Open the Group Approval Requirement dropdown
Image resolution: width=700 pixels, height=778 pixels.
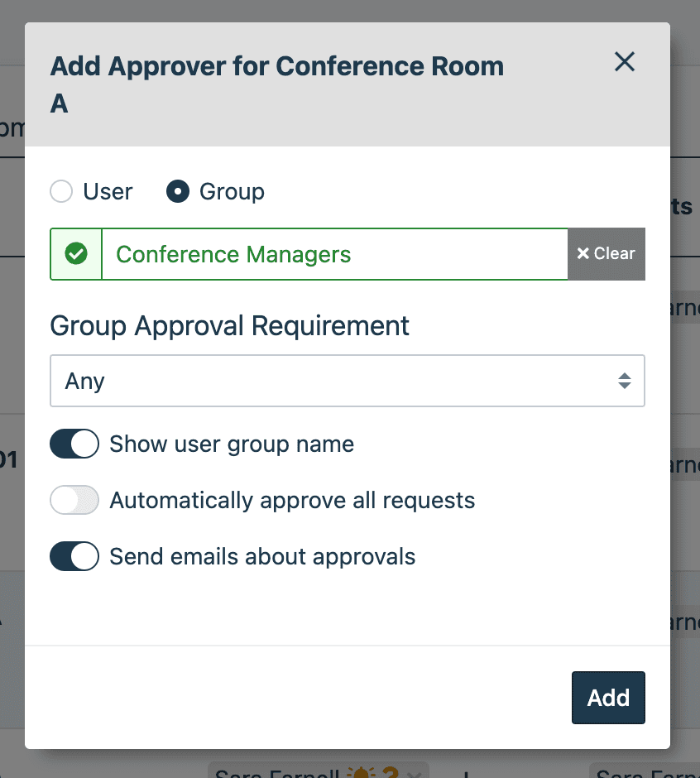point(347,382)
